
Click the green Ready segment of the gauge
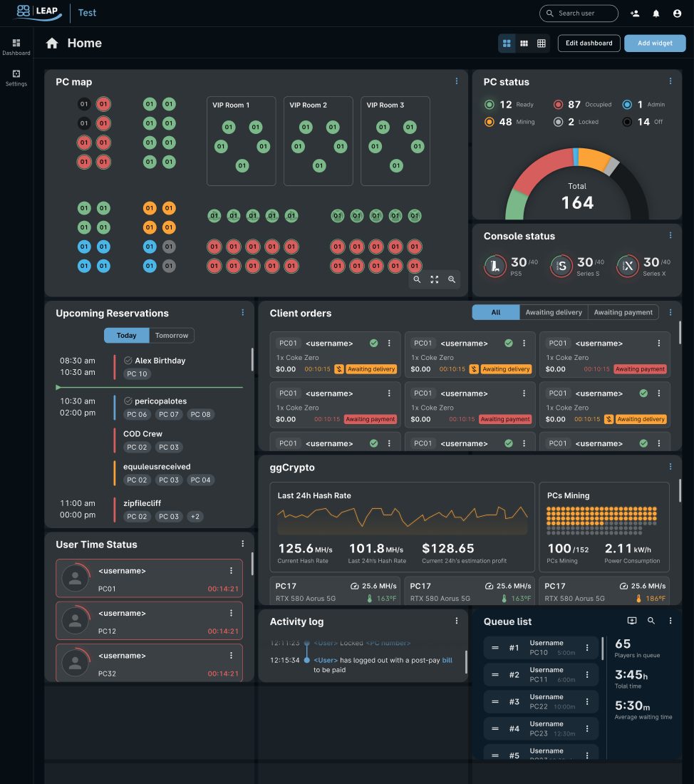tap(516, 205)
